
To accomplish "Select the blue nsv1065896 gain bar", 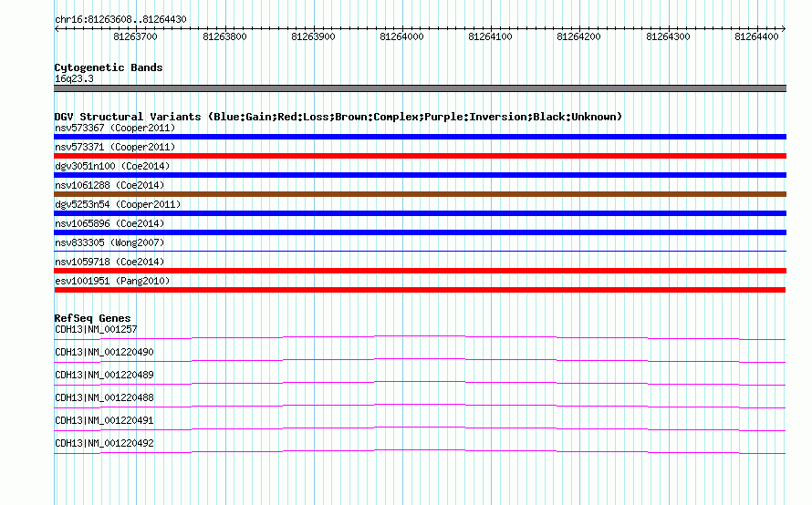I will click(x=420, y=232).
